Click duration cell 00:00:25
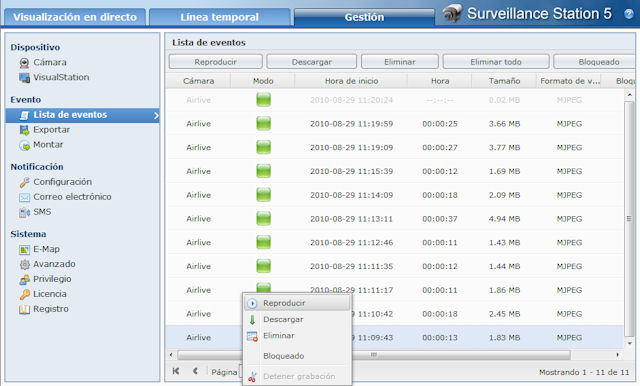Screen dimensions: 640x386 pyautogui.click(x=440, y=124)
